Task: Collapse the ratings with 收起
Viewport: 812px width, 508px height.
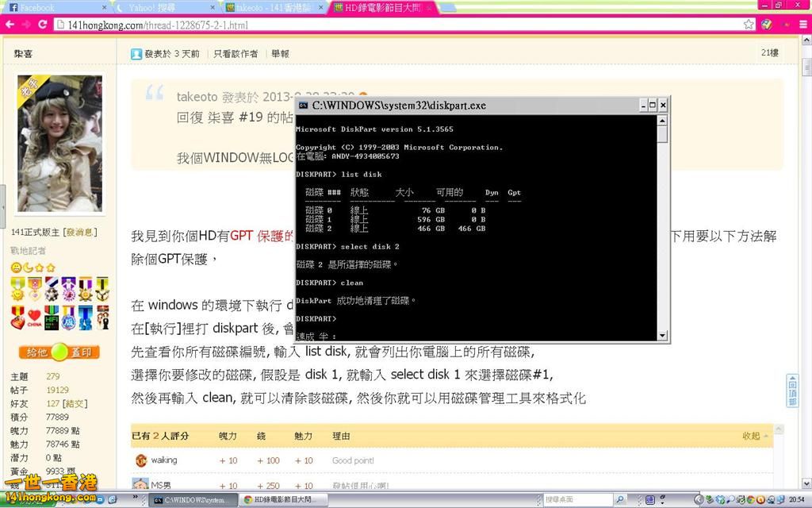Action: pyautogui.click(x=750, y=436)
